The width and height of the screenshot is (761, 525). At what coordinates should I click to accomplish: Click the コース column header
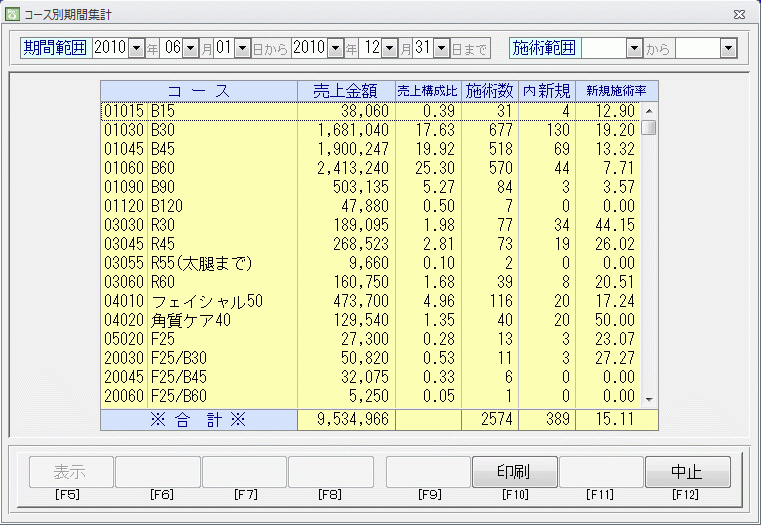coord(199,91)
